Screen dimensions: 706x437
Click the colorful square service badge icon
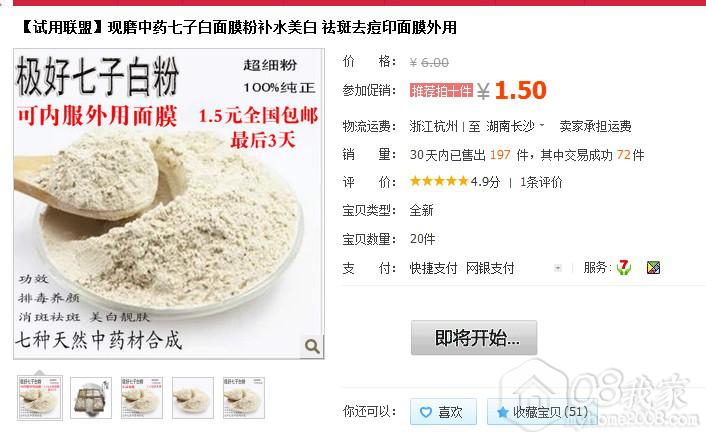pos(653,268)
